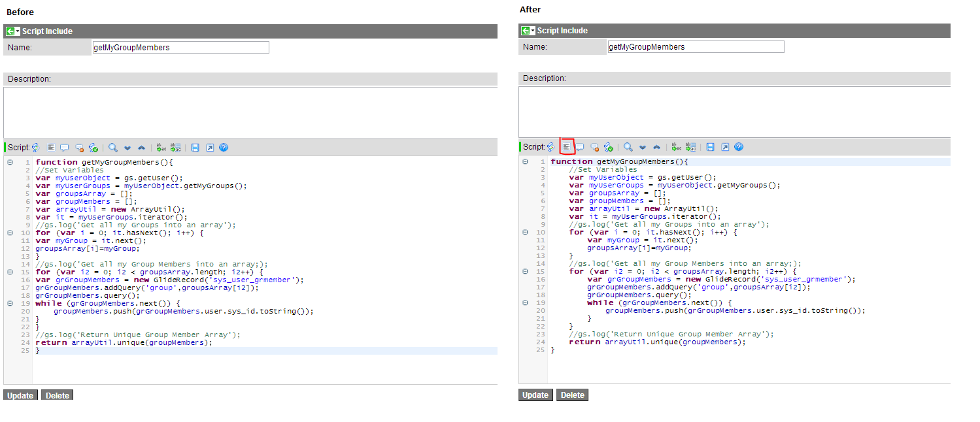This screenshot has width=980, height=422.
Task: Click Update button in Before panel
Action: (x=20, y=395)
